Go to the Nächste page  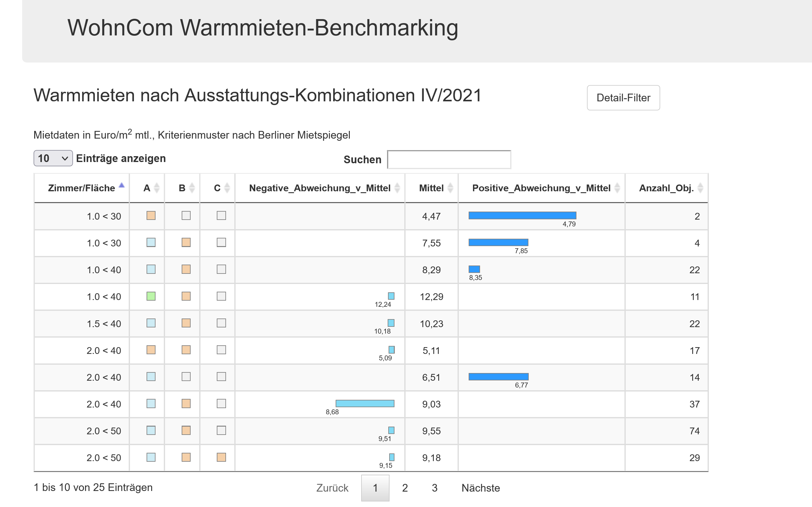481,488
